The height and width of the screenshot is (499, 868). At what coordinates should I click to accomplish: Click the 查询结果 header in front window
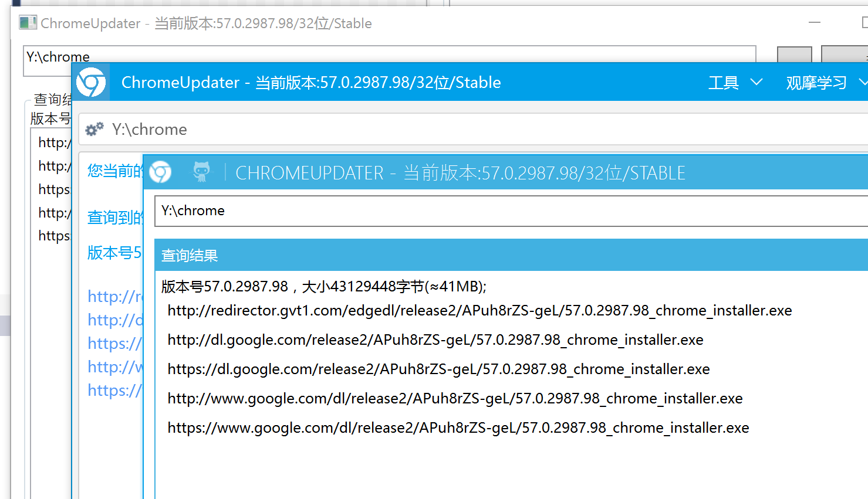tap(511, 255)
